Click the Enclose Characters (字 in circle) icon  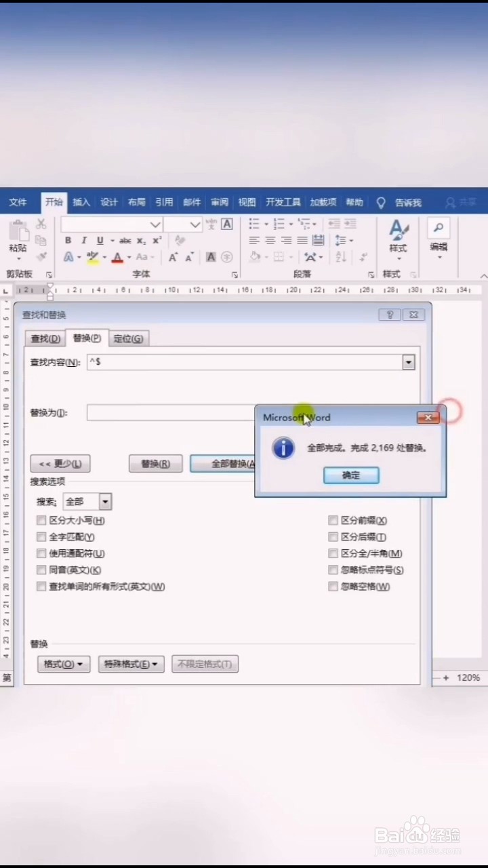point(227,257)
